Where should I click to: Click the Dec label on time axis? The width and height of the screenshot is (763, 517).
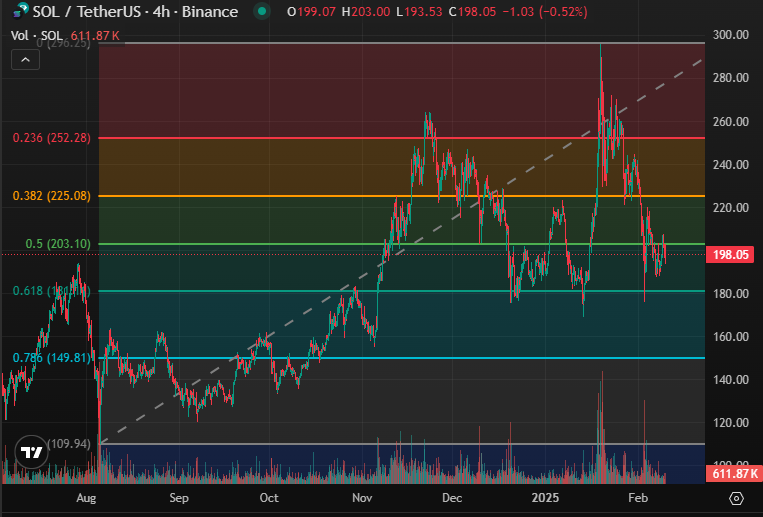452,498
